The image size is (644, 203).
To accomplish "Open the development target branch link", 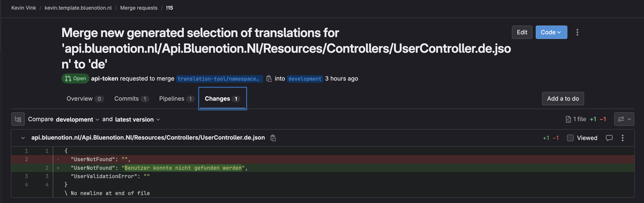I will point(304,79).
